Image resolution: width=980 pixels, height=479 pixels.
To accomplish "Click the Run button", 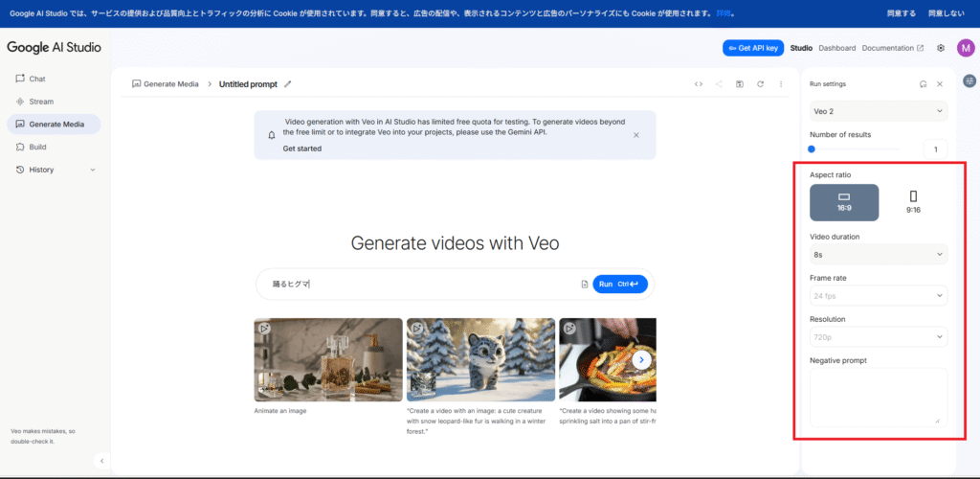I will pyautogui.click(x=620, y=284).
